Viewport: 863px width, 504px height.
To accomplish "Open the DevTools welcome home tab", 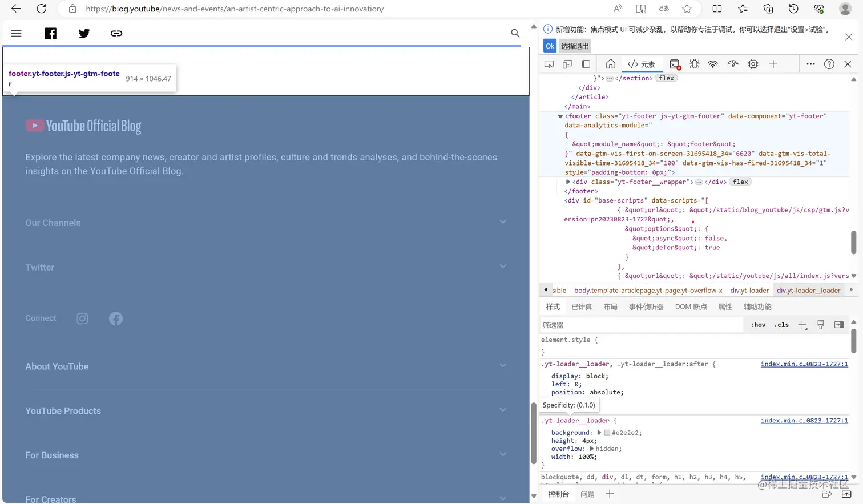I will [x=611, y=64].
